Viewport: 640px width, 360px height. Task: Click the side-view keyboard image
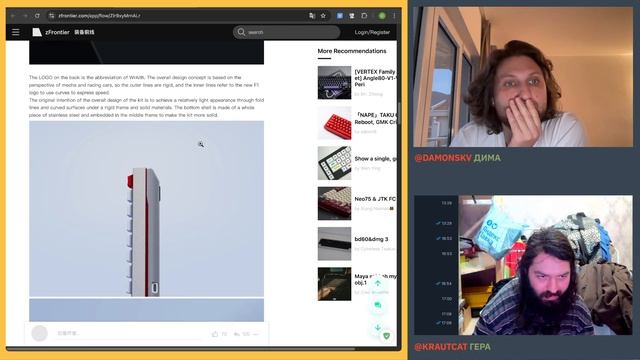coord(146,209)
